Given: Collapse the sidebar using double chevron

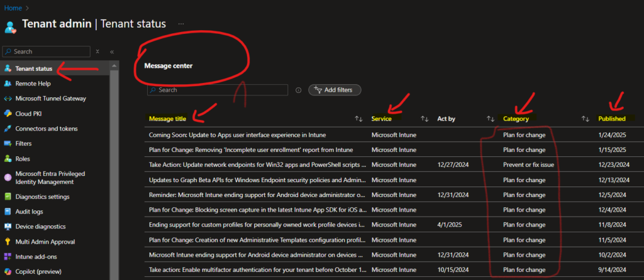Looking at the screenshot, I should tap(112, 51).
